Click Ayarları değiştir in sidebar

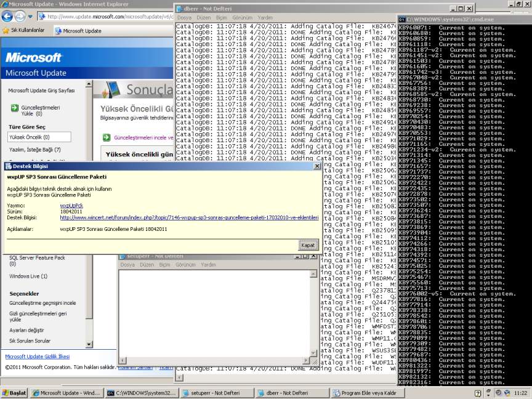click(x=26, y=330)
